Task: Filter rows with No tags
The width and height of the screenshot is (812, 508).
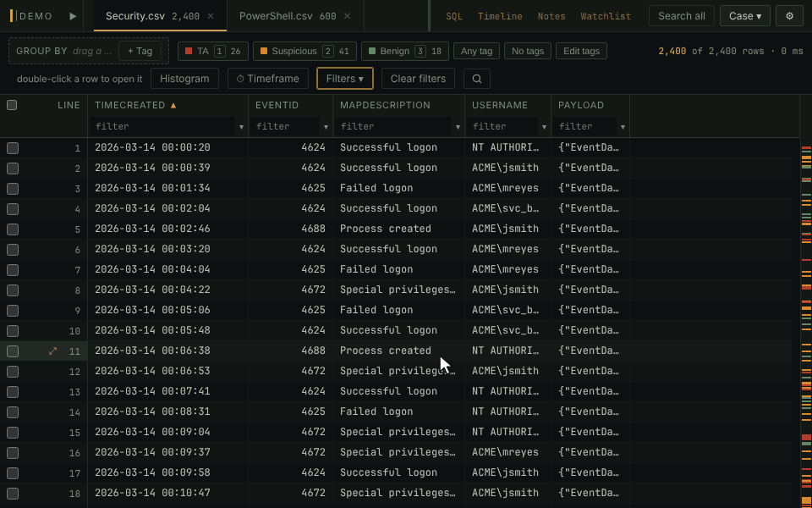Action: tap(528, 51)
